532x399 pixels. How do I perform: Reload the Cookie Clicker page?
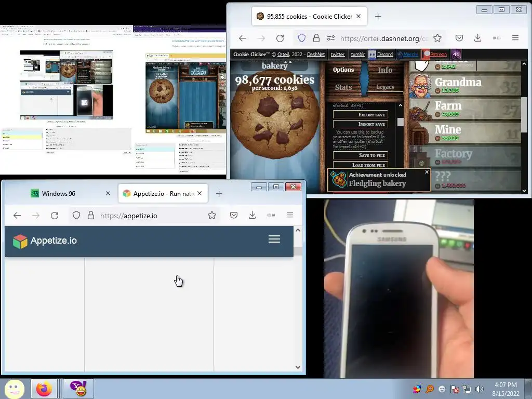point(280,38)
